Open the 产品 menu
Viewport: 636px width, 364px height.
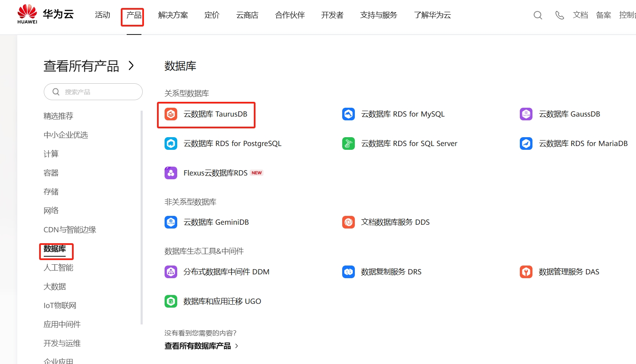point(134,15)
